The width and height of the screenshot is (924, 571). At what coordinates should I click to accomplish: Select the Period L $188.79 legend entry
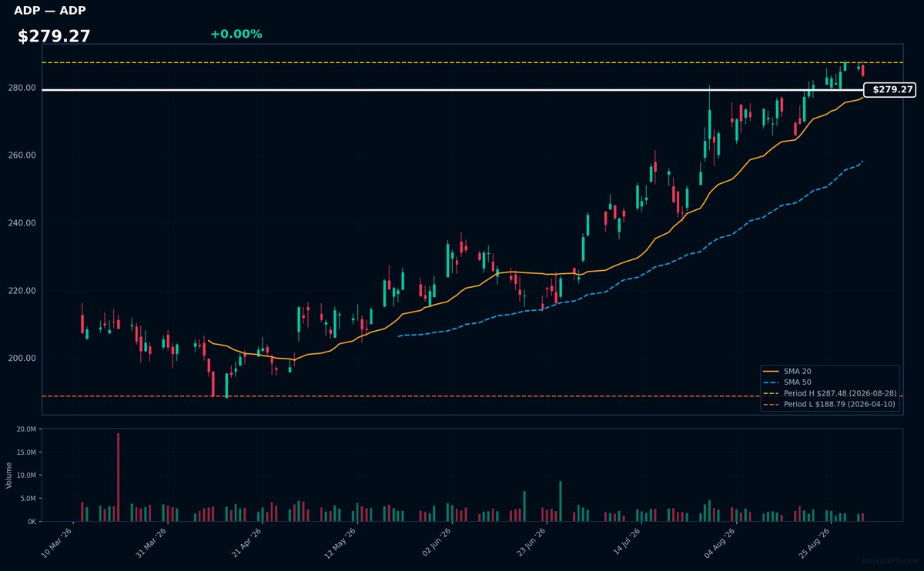tap(829, 404)
